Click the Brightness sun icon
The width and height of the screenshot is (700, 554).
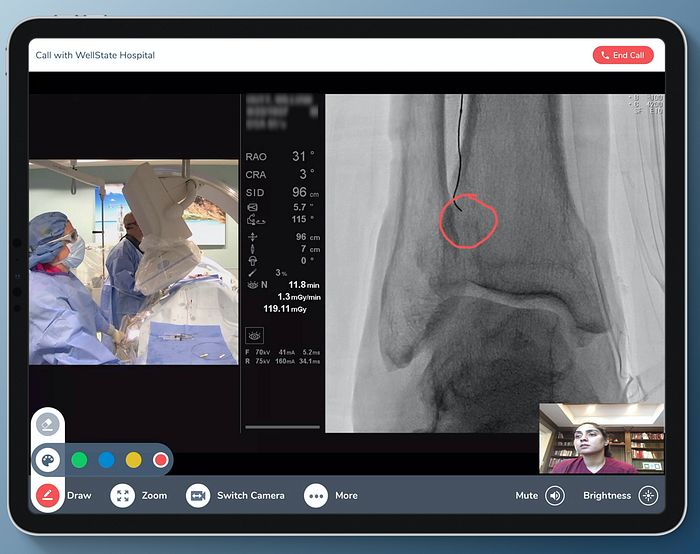pos(649,495)
